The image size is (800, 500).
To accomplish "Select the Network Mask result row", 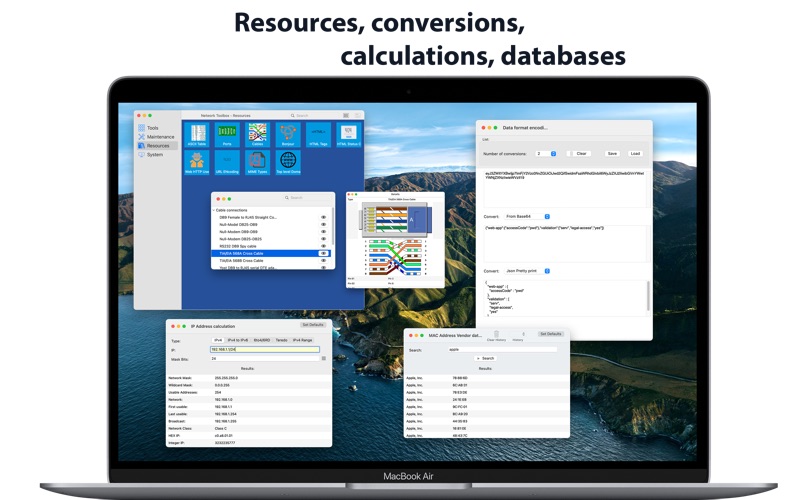I will coord(249,378).
